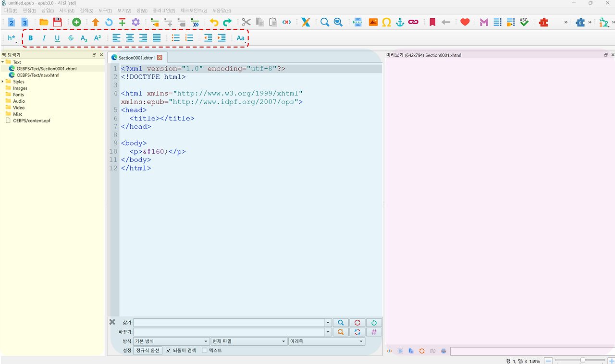
Task: Open the 서식 menu in menu bar
Action: (66, 11)
